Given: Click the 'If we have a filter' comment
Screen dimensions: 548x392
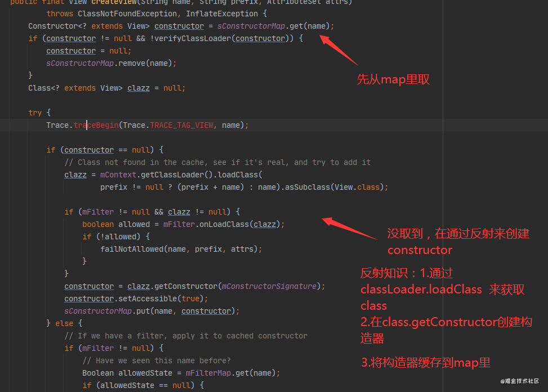Looking at the screenshot, I should coord(186,336).
